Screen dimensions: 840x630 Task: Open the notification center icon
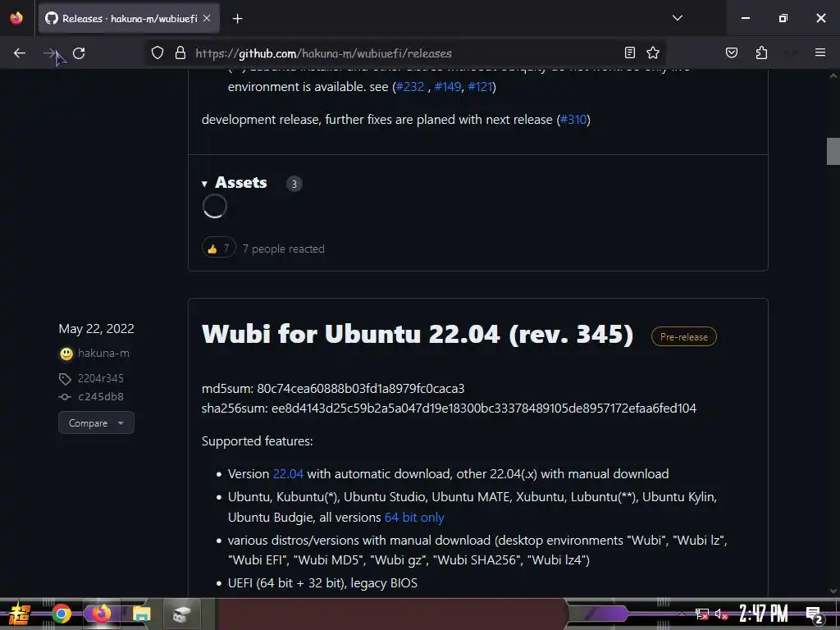(814, 614)
